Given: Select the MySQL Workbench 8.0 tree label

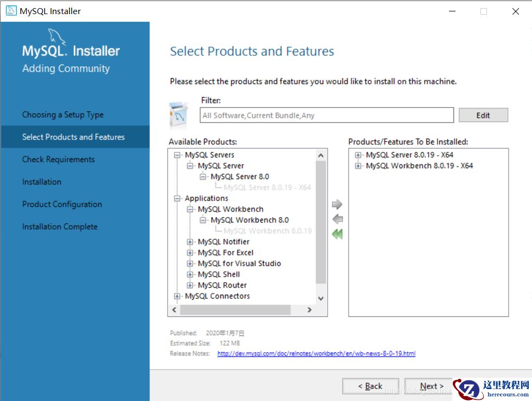Looking at the screenshot, I should (x=249, y=220).
